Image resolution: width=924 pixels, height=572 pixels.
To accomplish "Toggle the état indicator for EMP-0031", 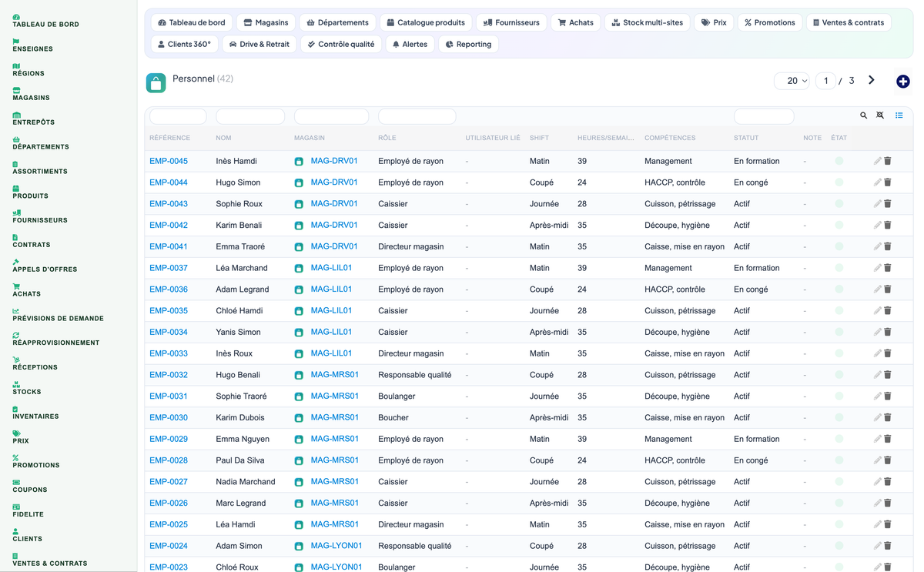I will click(x=839, y=396).
